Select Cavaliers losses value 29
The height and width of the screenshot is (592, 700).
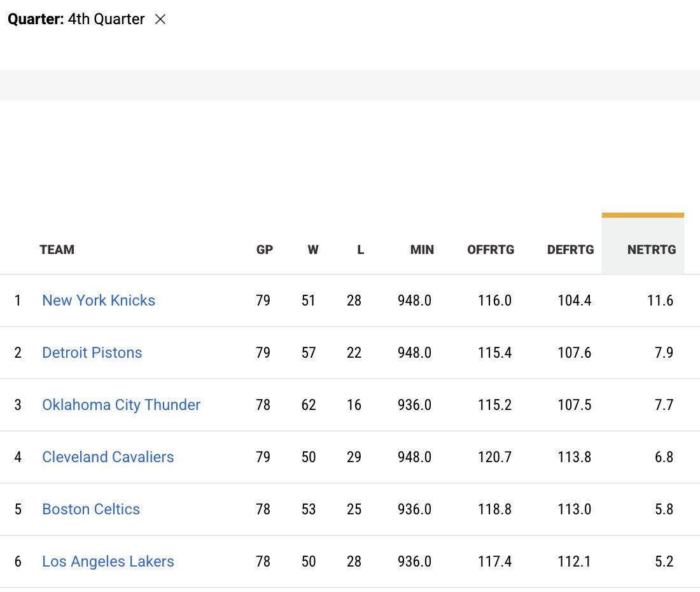point(354,457)
